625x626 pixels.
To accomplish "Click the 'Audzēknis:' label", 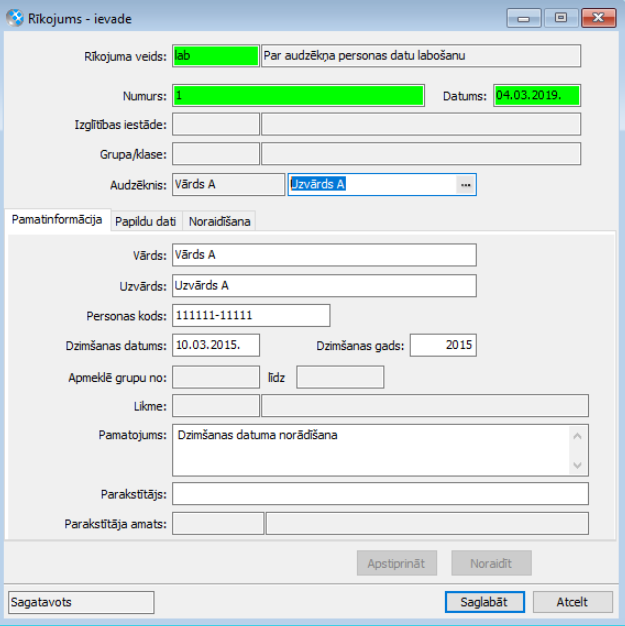I will coord(138,185).
